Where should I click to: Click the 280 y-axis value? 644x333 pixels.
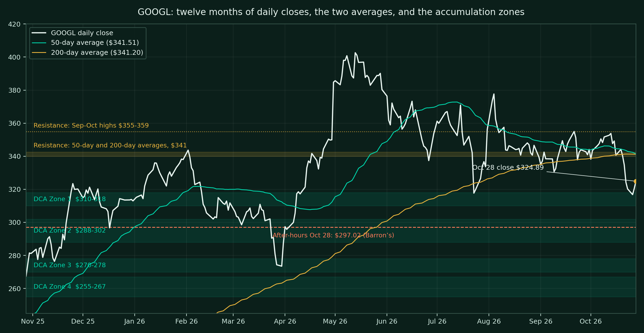[14, 256]
